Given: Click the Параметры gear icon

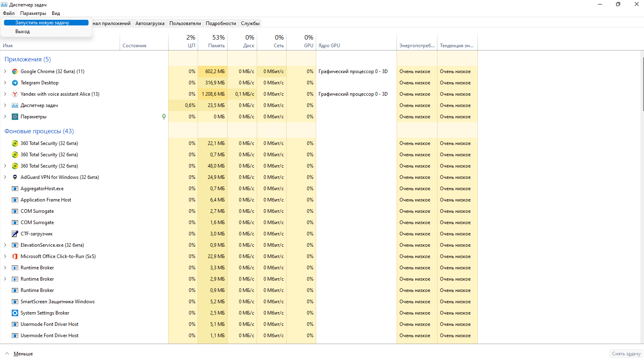Looking at the screenshot, I should click(15, 117).
